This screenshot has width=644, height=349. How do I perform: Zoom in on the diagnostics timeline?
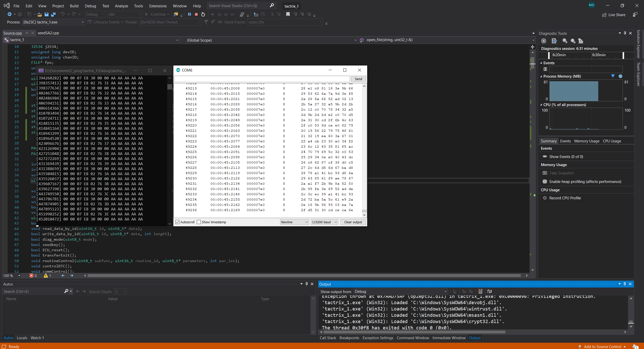point(565,41)
